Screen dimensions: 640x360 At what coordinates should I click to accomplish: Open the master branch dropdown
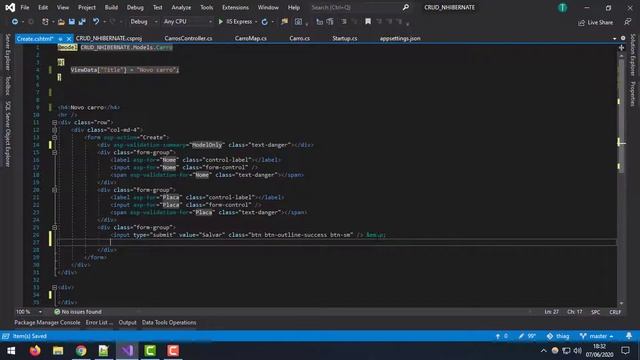(596, 336)
